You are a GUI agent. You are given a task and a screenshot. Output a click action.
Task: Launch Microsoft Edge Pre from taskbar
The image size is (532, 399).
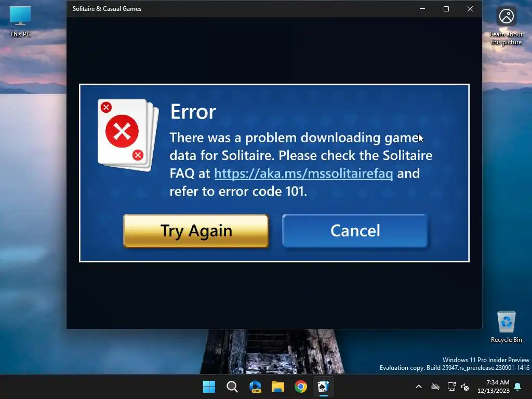(255, 387)
